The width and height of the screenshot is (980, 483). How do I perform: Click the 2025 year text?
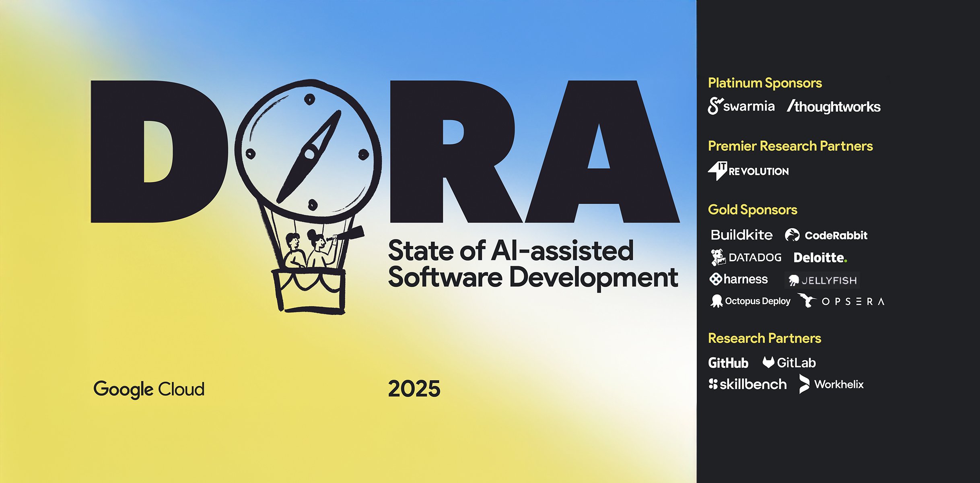coord(414,389)
